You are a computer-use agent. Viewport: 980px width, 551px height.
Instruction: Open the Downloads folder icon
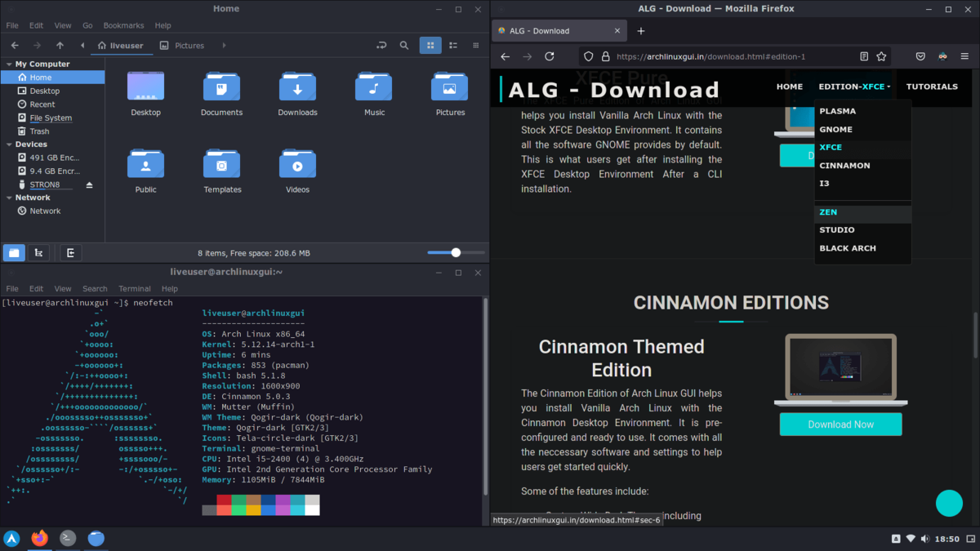pyautogui.click(x=297, y=87)
